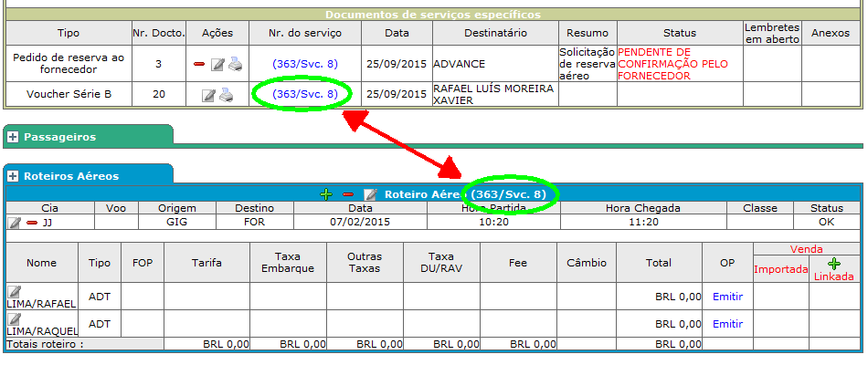
Task: Expand the Roteiros Aéreos section
Action: [x=13, y=176]
